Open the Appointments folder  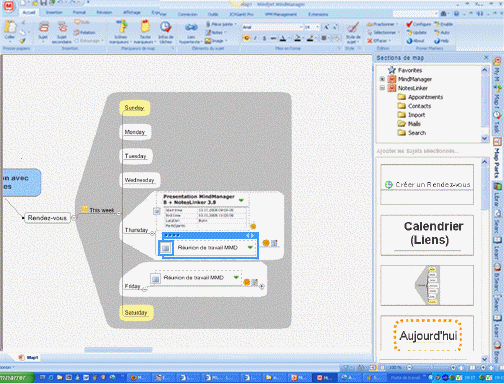click(420, 97)
